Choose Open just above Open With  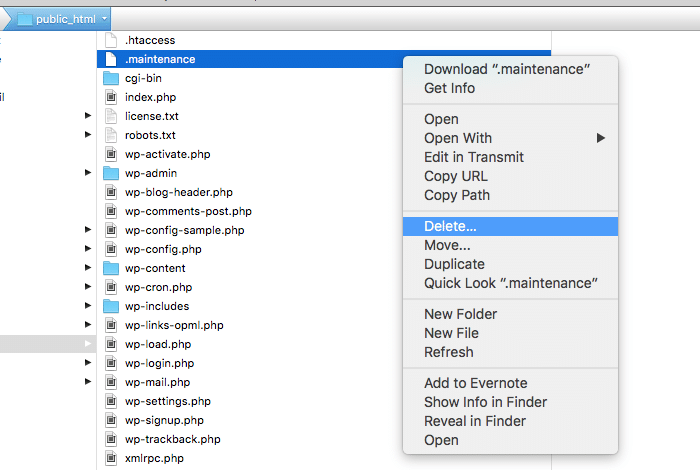(510, 119)
